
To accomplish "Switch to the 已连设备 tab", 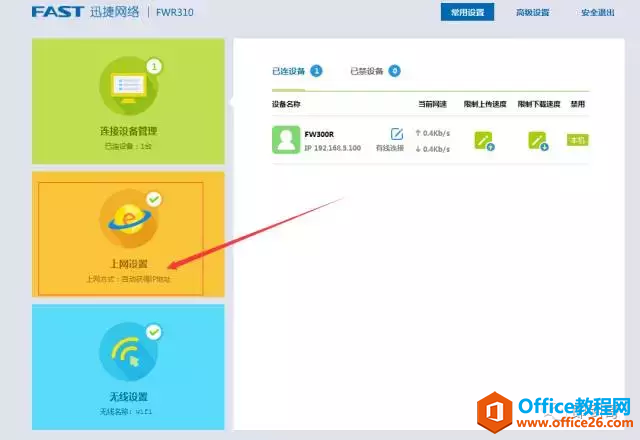I will pyautogui.click(x=289, y=71).
